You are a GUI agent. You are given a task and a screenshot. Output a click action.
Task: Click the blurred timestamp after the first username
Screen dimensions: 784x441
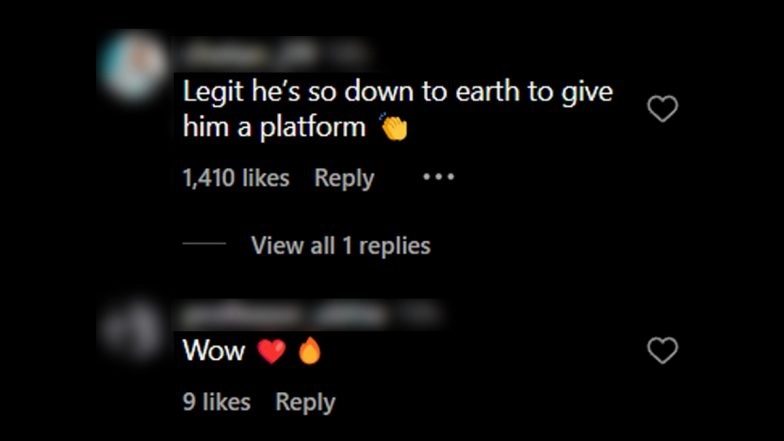coord(346,54)
